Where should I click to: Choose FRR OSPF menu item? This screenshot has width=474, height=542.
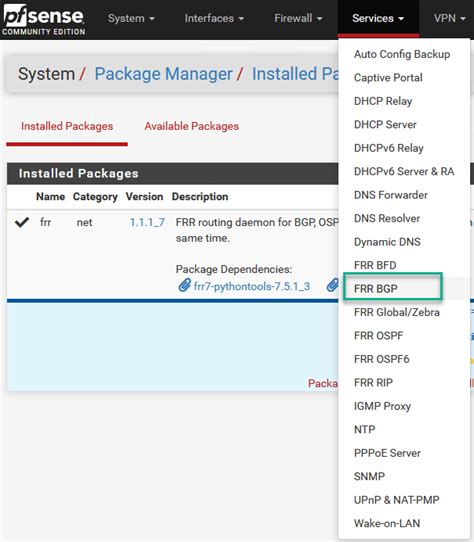point(379,336)
